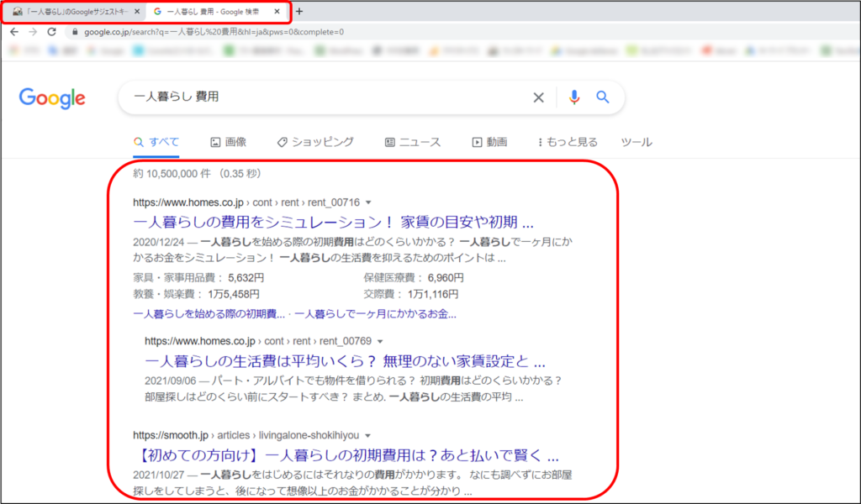Screen dimensions: 861x504
Task: Follow the 一人暮らしで一ヶ月にかかるお金... sitelink
Action: coord(375,314)
